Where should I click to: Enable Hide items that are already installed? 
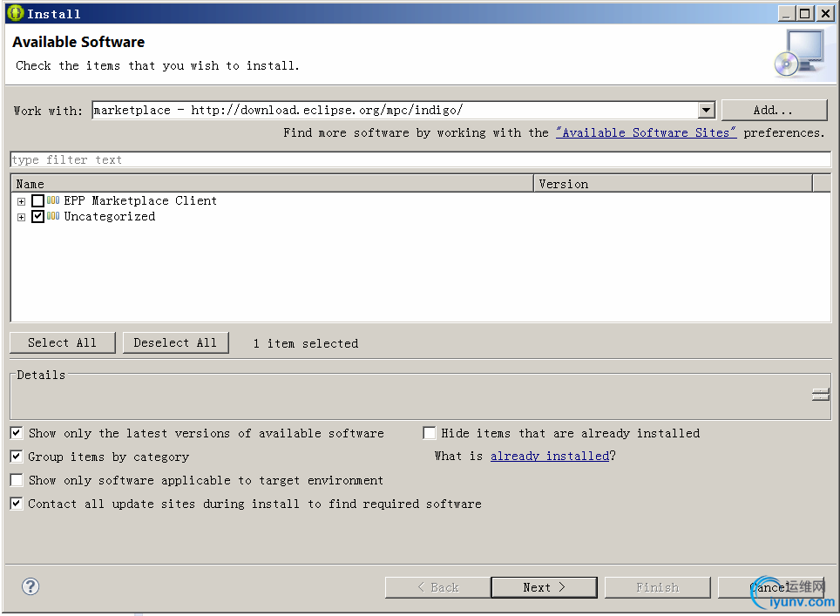coord(429,433)
